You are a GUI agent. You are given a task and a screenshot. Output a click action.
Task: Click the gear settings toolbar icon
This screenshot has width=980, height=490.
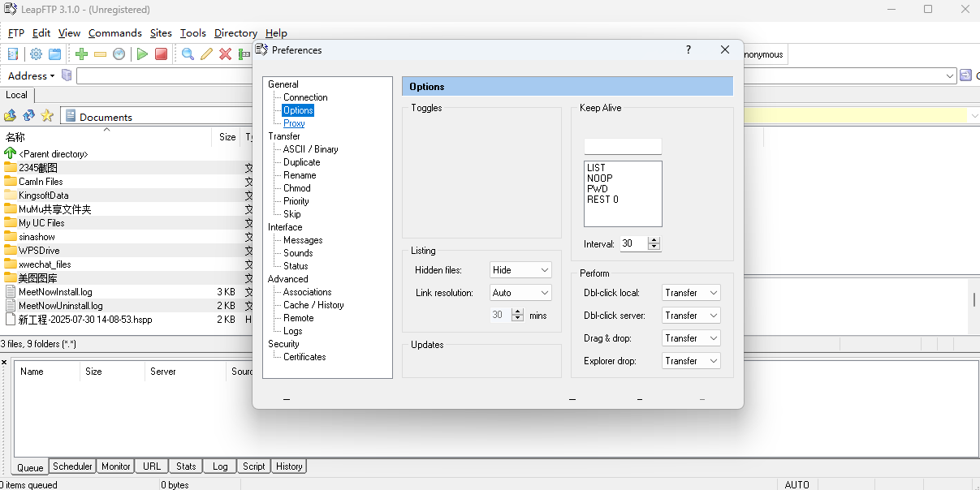36,54
